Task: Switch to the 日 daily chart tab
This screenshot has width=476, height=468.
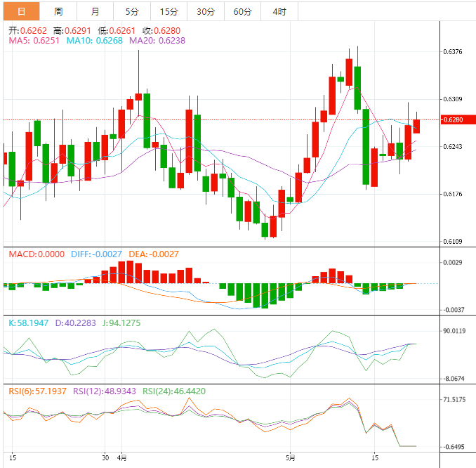Action: coord(21,12)
